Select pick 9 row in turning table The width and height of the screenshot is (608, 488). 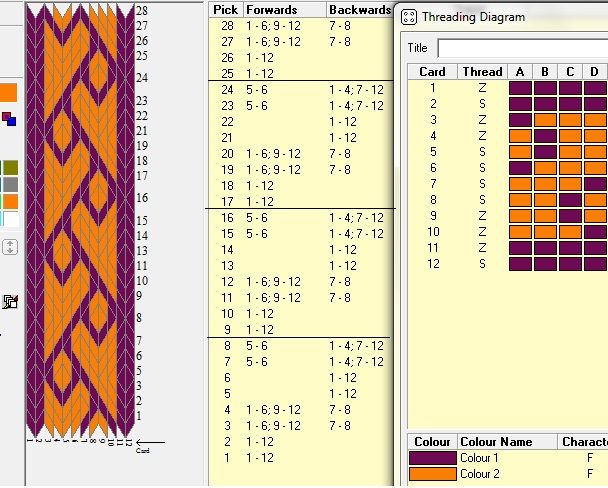coord(301,330)
